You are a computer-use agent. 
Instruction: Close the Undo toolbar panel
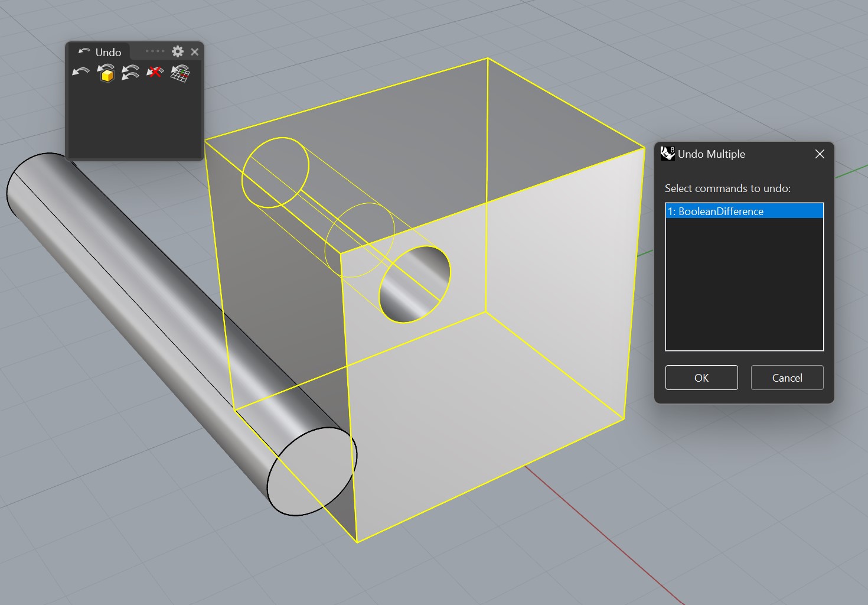point(194,52)
